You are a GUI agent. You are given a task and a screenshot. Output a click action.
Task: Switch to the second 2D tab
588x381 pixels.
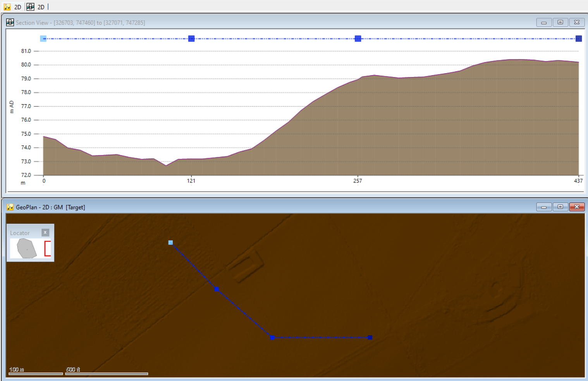click(x=41, y=7)
